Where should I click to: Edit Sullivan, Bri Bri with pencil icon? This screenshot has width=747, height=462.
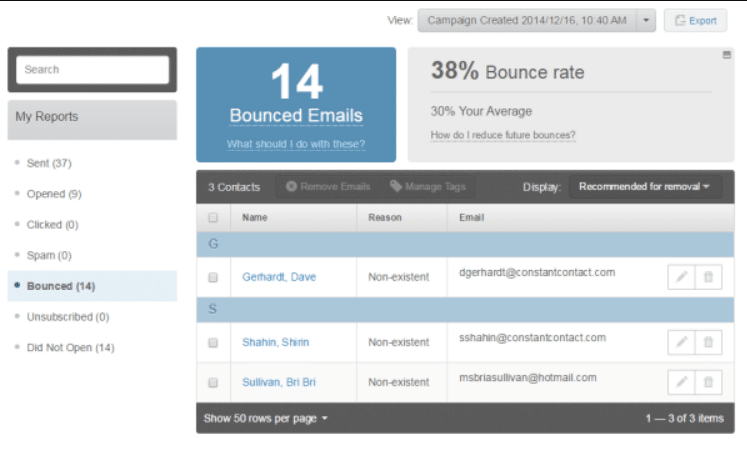[681, 382]
